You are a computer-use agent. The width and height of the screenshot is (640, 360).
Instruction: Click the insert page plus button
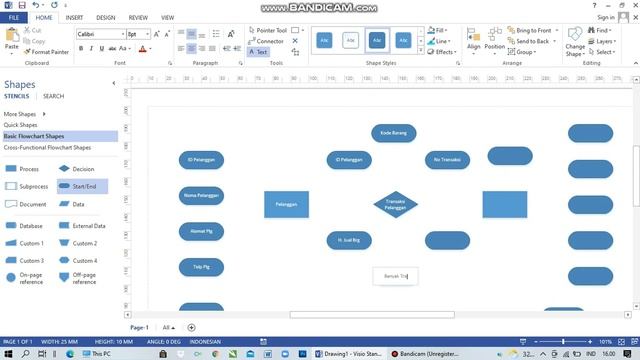tap(191, 328)
